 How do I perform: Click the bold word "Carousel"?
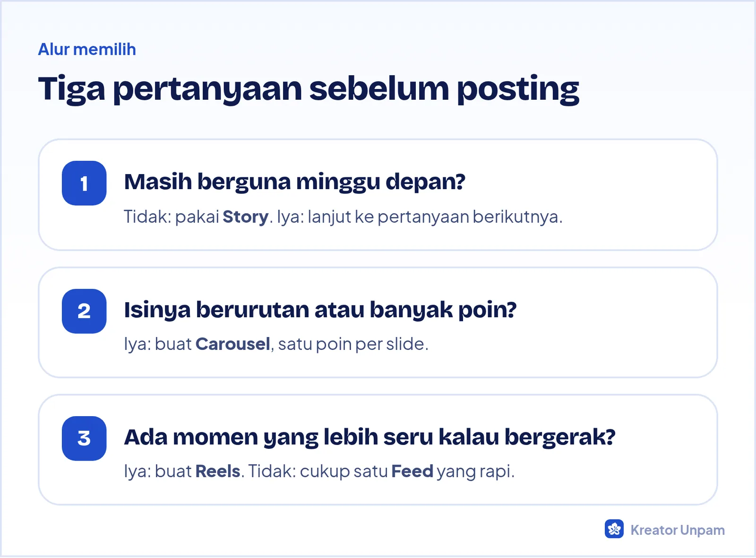(233, 344)
